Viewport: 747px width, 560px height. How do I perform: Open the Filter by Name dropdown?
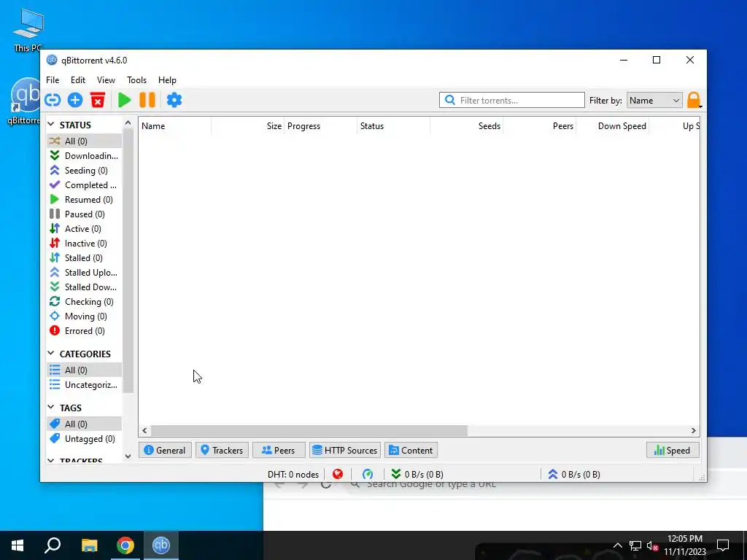[654, 101]
